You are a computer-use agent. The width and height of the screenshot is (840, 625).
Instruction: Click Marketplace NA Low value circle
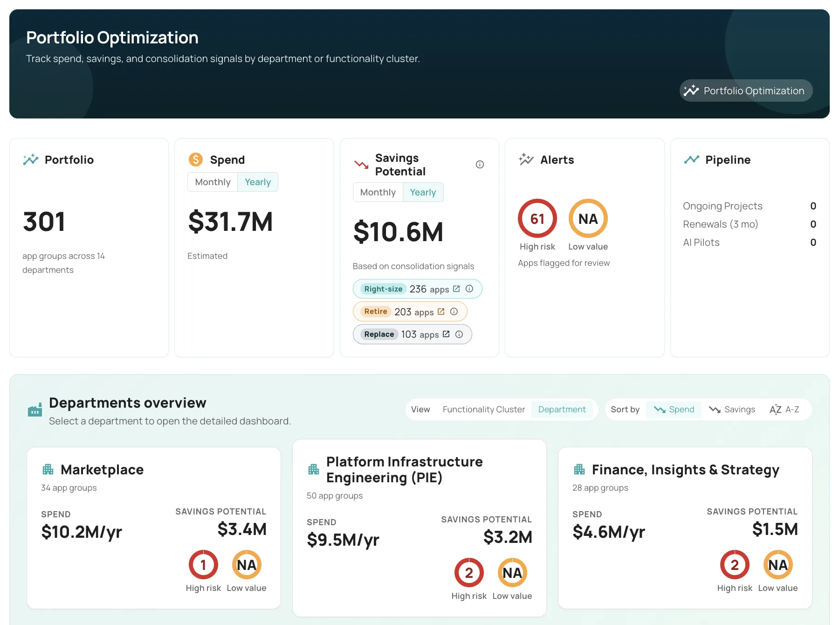pyautogui.click(x=247, y=564)
